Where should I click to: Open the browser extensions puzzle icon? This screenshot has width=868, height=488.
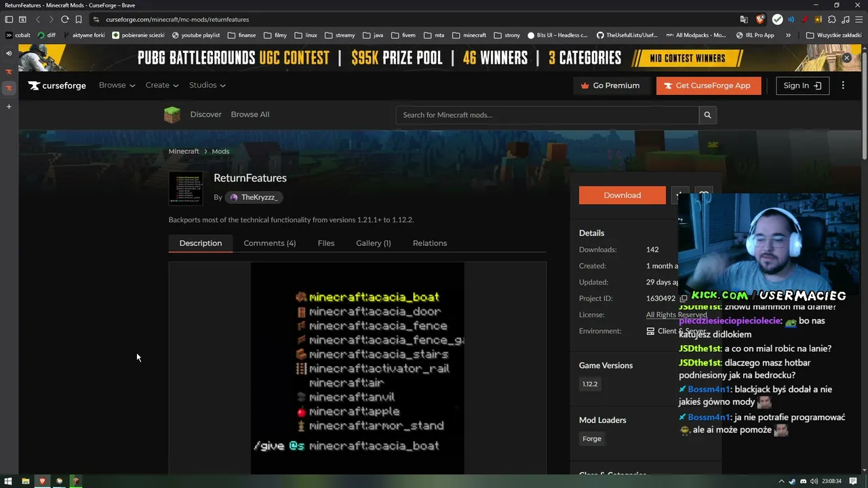tap(832, 20)
